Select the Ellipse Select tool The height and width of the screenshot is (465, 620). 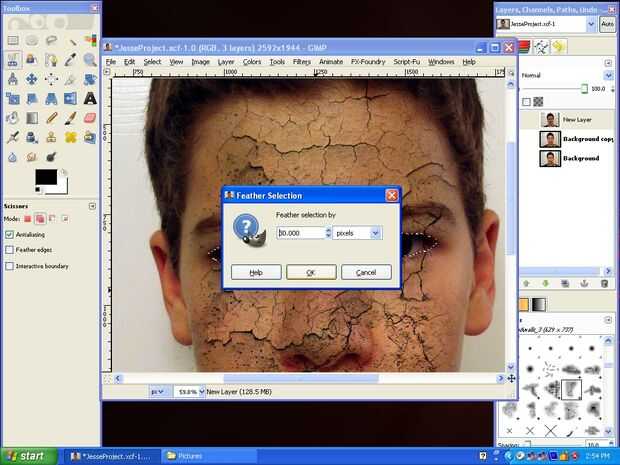click(x=32, y=40)
